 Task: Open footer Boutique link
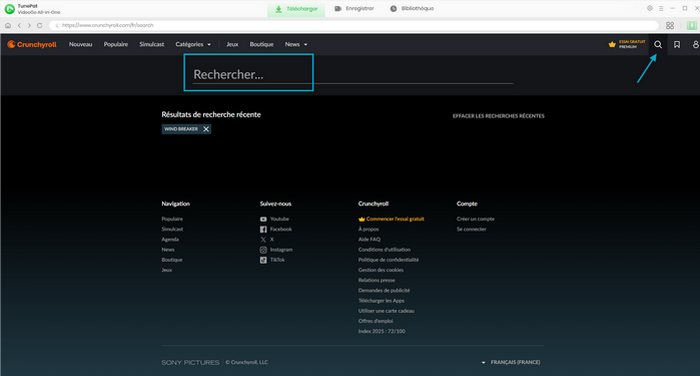pyautogui.click(x=172, y=260)
